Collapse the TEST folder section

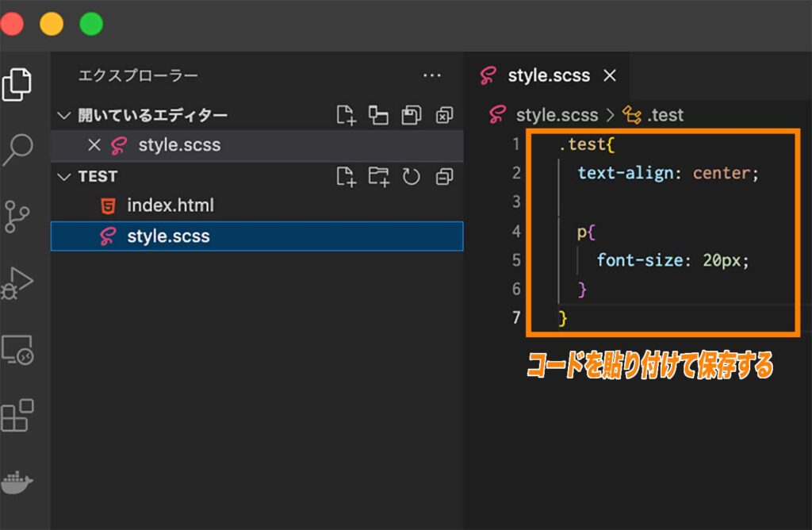64,177
